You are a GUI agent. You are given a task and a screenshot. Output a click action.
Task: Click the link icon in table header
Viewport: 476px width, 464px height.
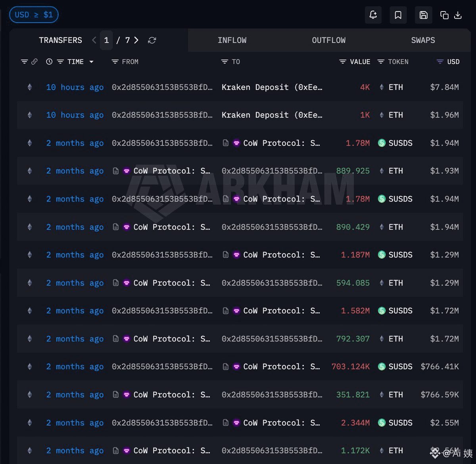pyautogui.click(x=35, y=61)
